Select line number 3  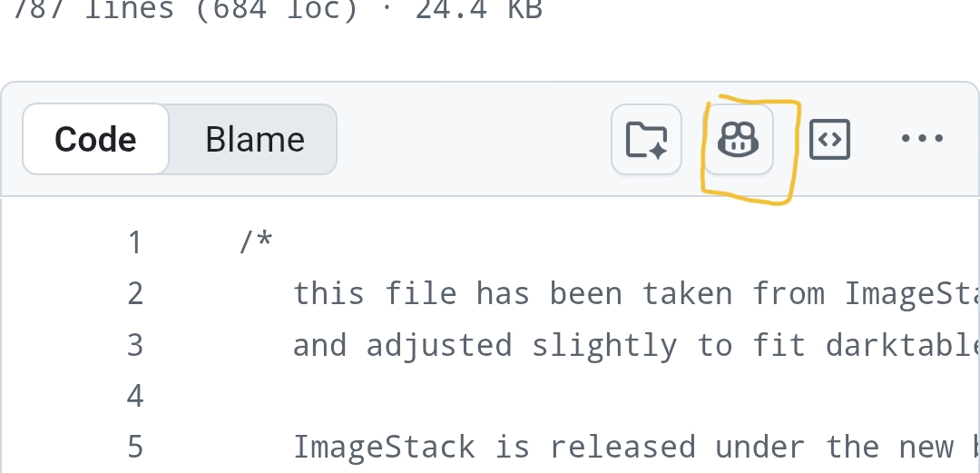(x=135, y=346)
